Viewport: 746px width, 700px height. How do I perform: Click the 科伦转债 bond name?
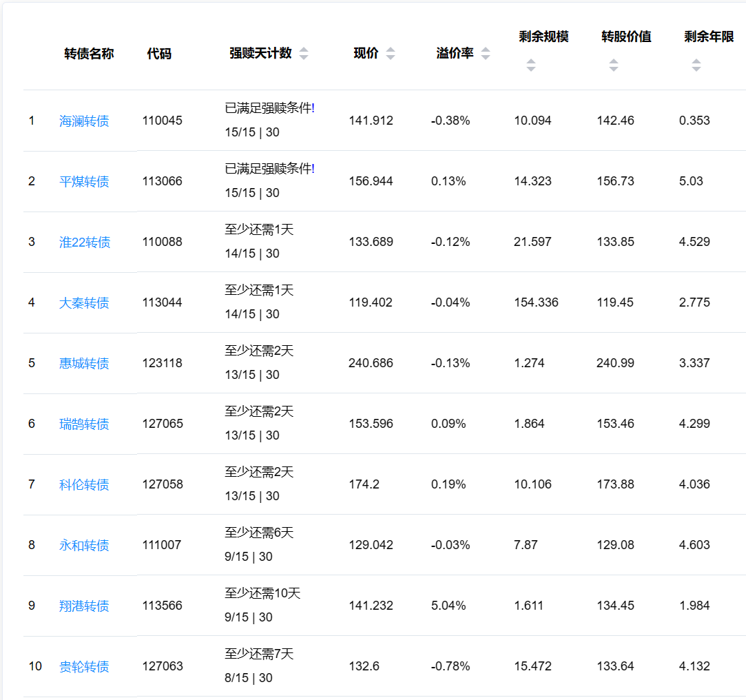tap(84, 485)
